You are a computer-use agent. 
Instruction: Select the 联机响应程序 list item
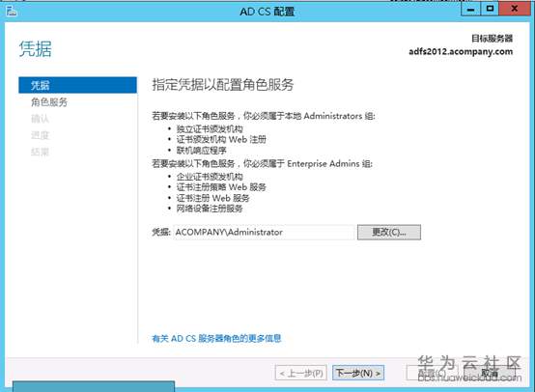201,150
